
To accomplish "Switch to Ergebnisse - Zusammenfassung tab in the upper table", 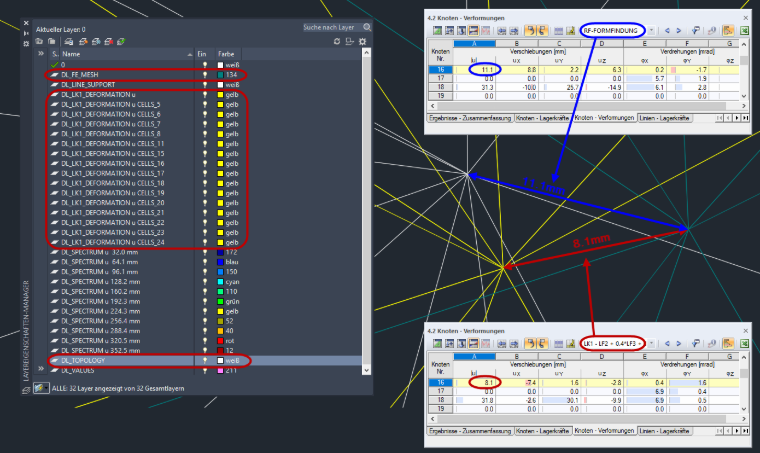I will point(470,118).
